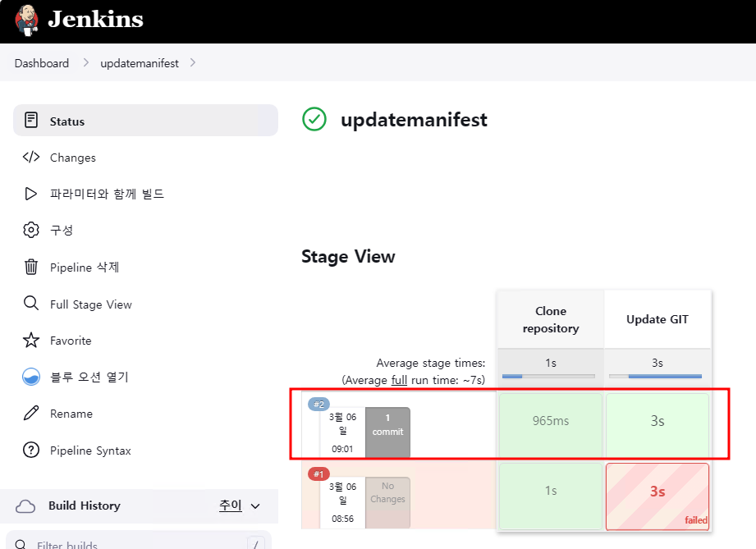756x549 pixels.
Task: Click Average stage times label
Action: pyautogui.click(x=431, y=363)
